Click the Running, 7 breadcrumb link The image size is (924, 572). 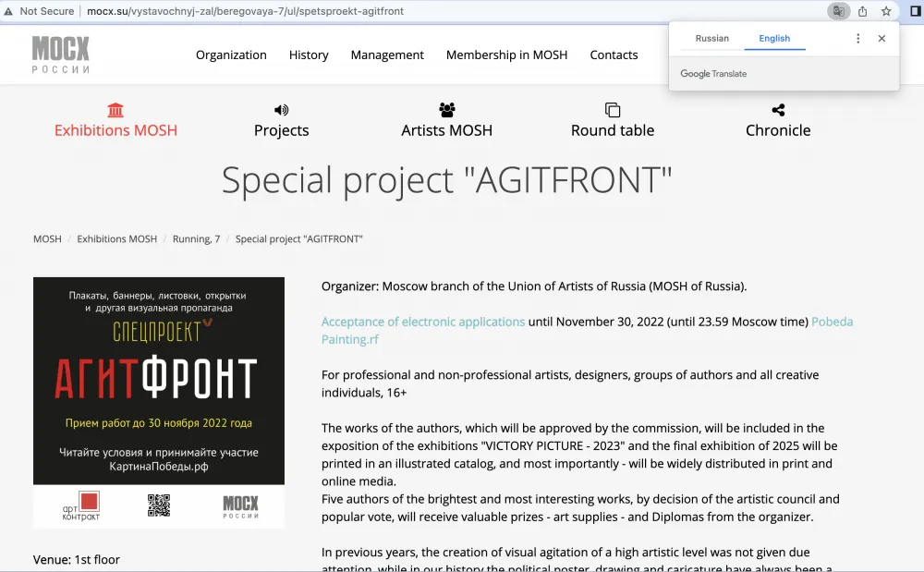click(196, 238)
